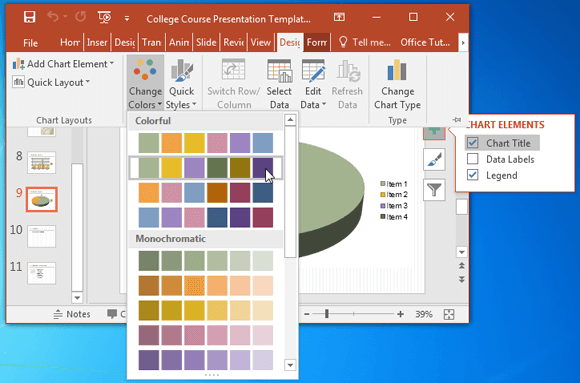Click zoom out minus button
This screenshot has height=383, width=580.
pos(307,314)
